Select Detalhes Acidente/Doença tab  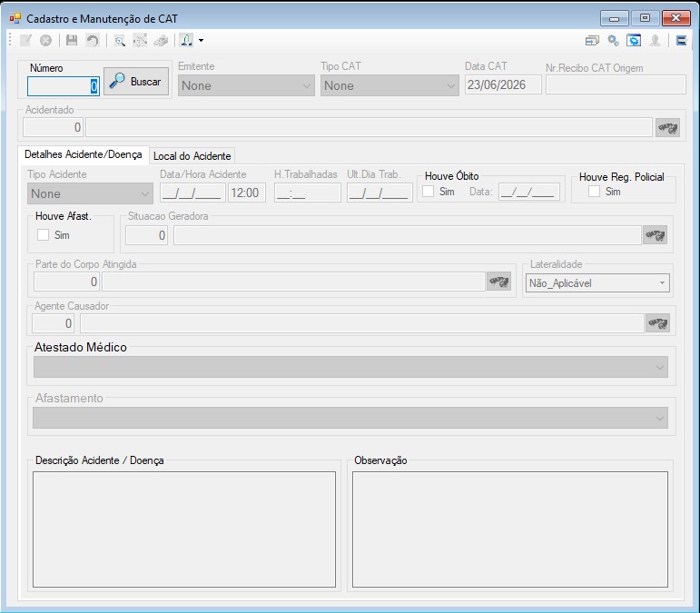(83, 154)
